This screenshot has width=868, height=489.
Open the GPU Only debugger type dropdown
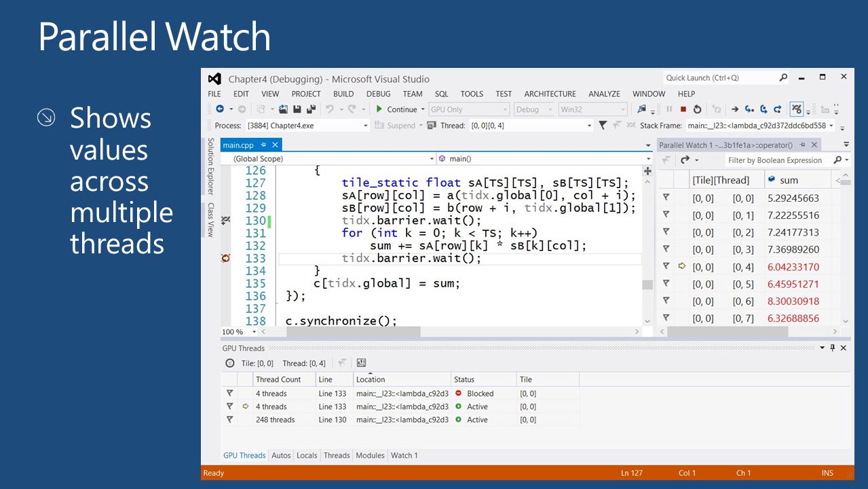click(x=468, y=109)
